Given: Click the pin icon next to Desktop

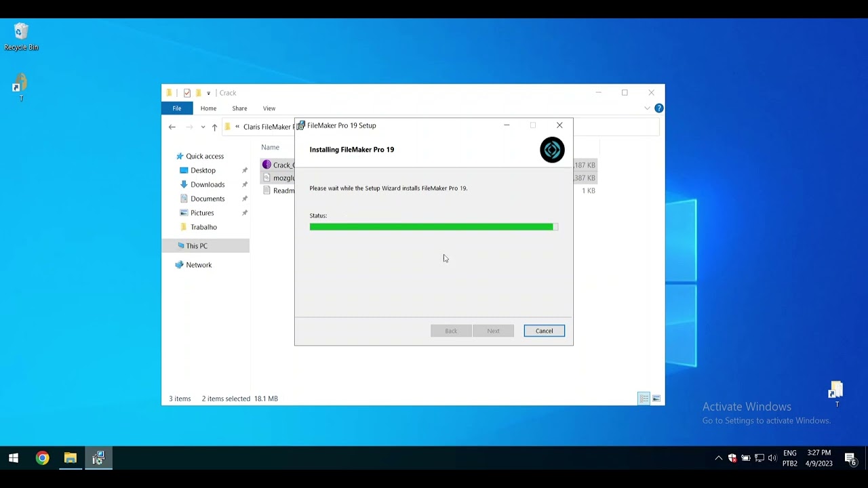Looking at the screenshot, I should (245, 170).
